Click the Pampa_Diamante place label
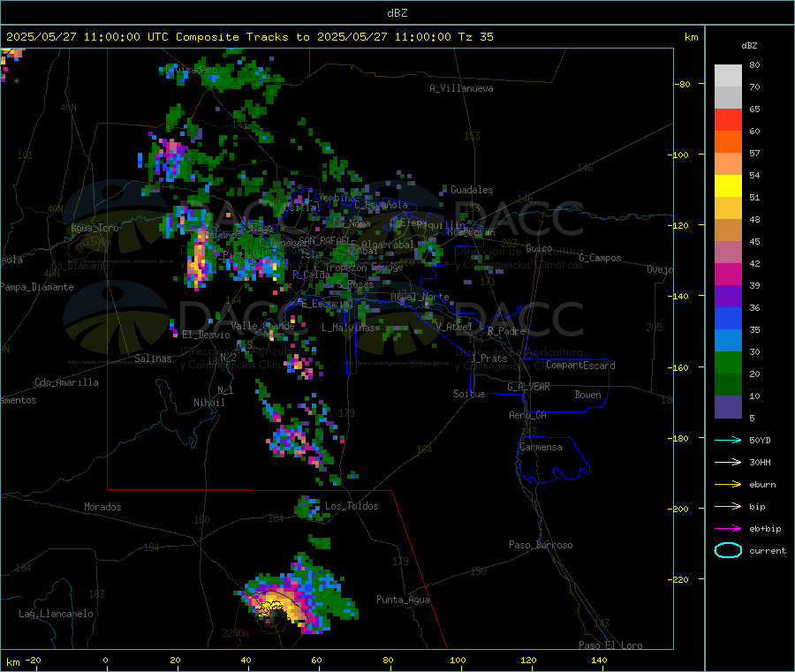The height and width of the screenshot is (672, 795). (x=36, y=287)
